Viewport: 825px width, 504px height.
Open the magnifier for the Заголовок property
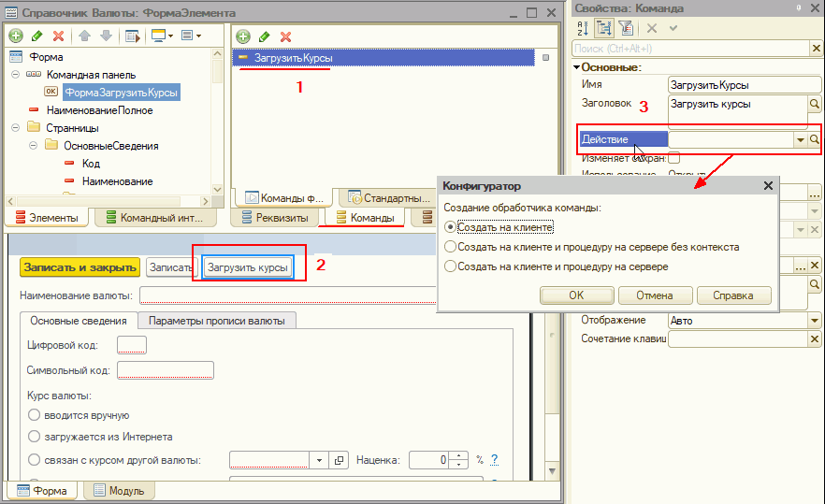pos(815,104)
